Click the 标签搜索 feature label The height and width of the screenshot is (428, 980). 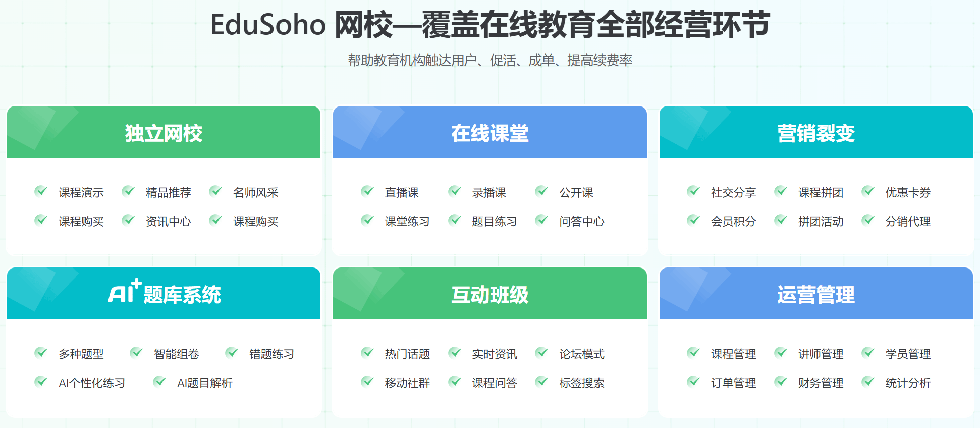[581, 383]
